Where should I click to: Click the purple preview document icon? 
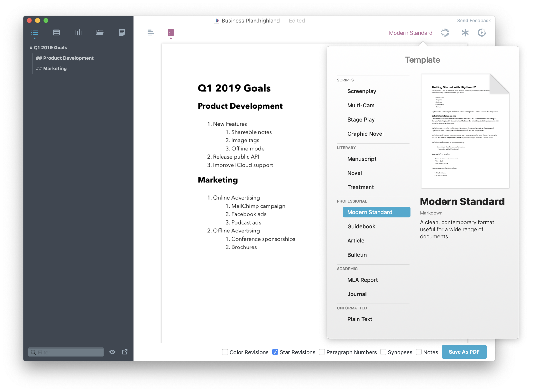[171, 32]
